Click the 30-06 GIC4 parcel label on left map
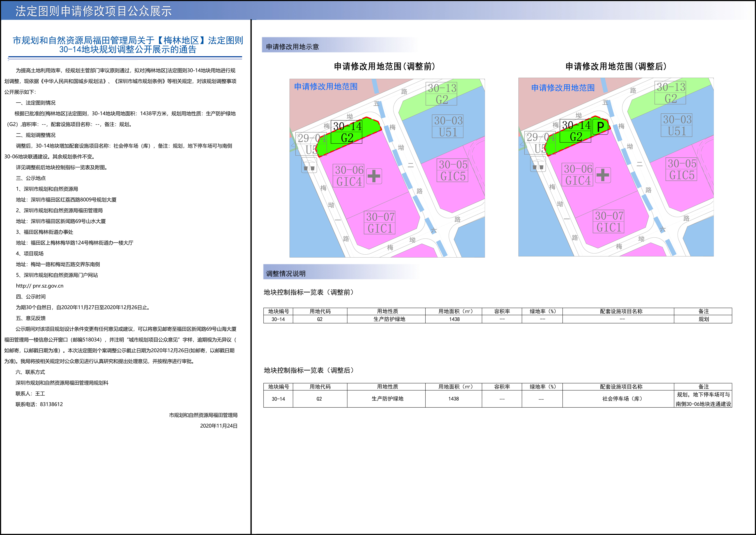The image size is (756, 535). coord(348,176)
